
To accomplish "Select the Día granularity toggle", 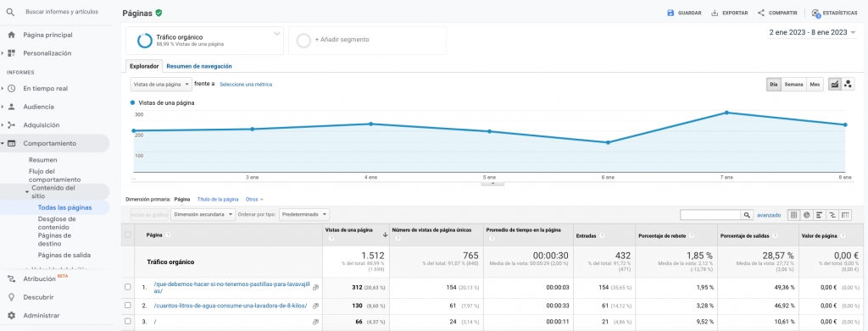I will 774,85.
